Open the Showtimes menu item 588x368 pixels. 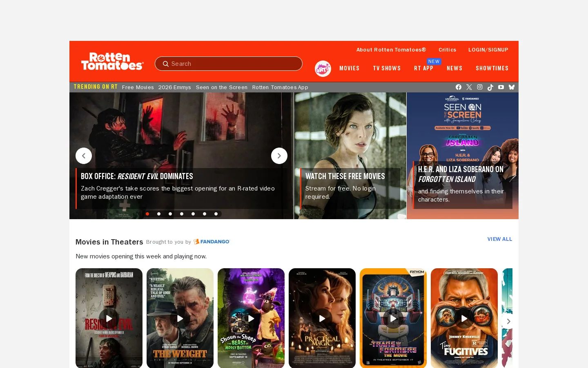pyautogui.click(x=492, y=69)
